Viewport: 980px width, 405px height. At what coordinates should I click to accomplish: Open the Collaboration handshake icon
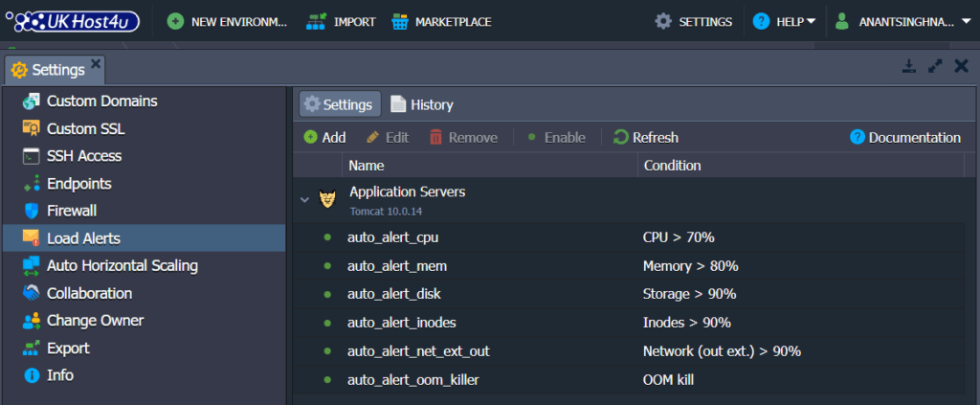pyautogui.click(x=31, y=293)
